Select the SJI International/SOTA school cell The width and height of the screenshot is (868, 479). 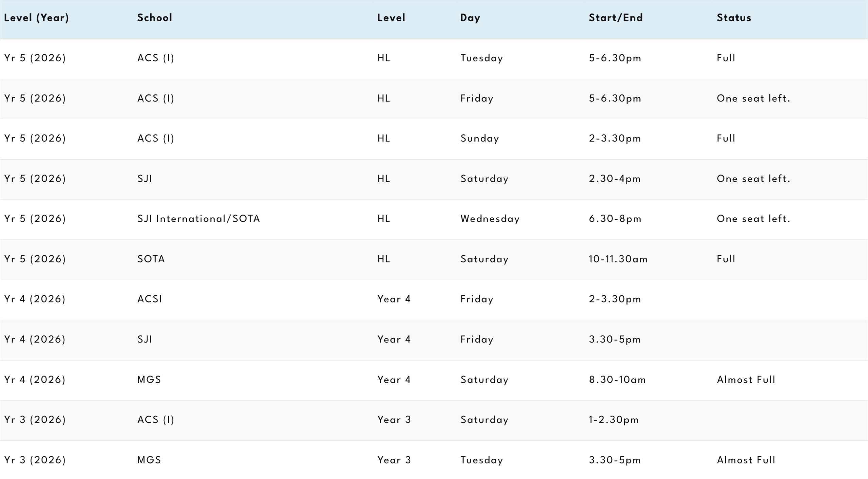[198, 219]
